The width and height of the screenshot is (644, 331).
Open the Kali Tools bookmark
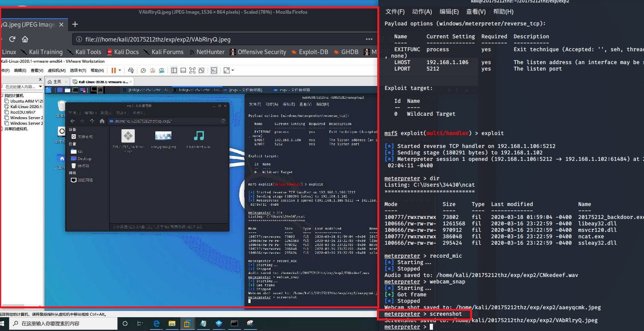(84, 52)
